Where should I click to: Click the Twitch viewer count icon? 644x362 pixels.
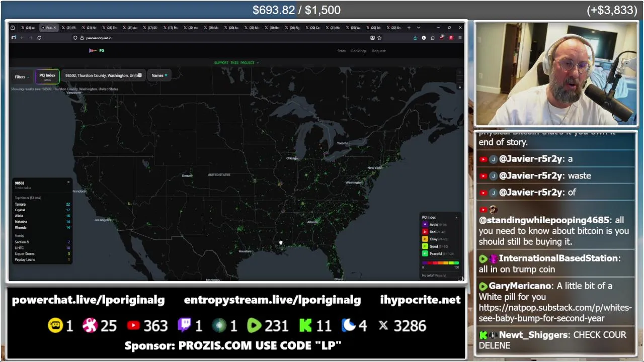pyautogui.click(x=184, y=326)
